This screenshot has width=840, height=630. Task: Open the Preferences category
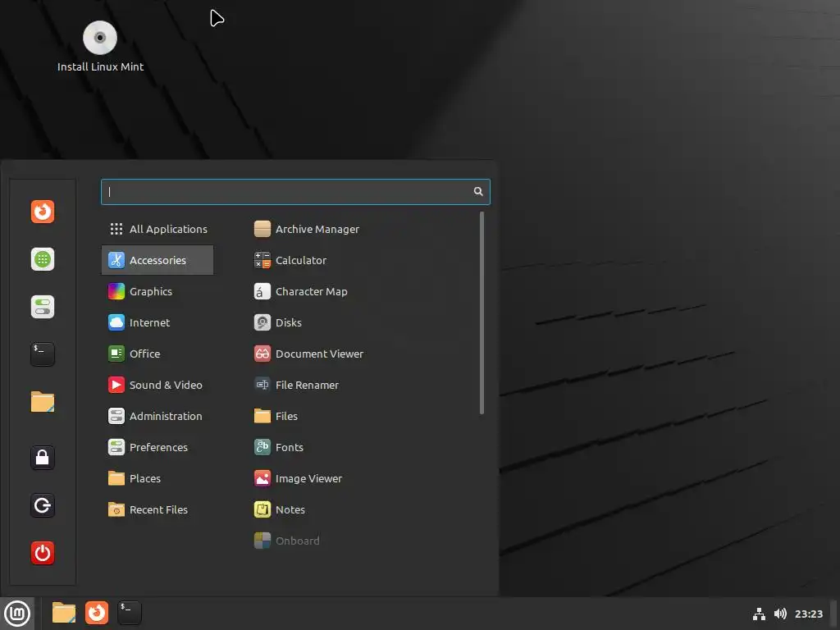coord(157,447)
